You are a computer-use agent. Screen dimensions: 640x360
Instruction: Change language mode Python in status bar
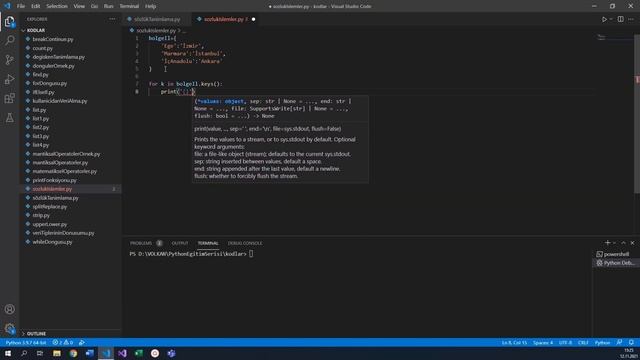click(x=602, y=342)
